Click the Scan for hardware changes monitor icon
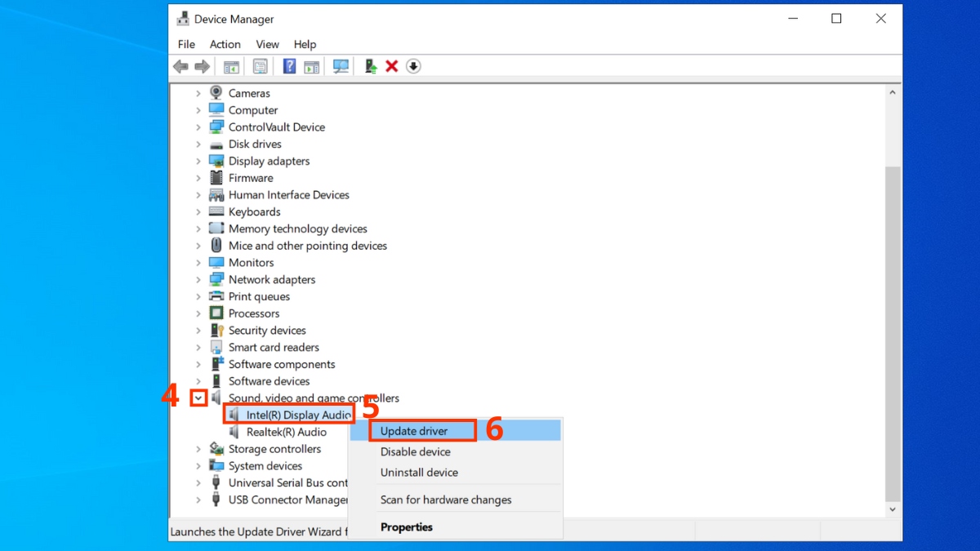Image resolution: width=980 pixels, height=551 pixels. 341,66
